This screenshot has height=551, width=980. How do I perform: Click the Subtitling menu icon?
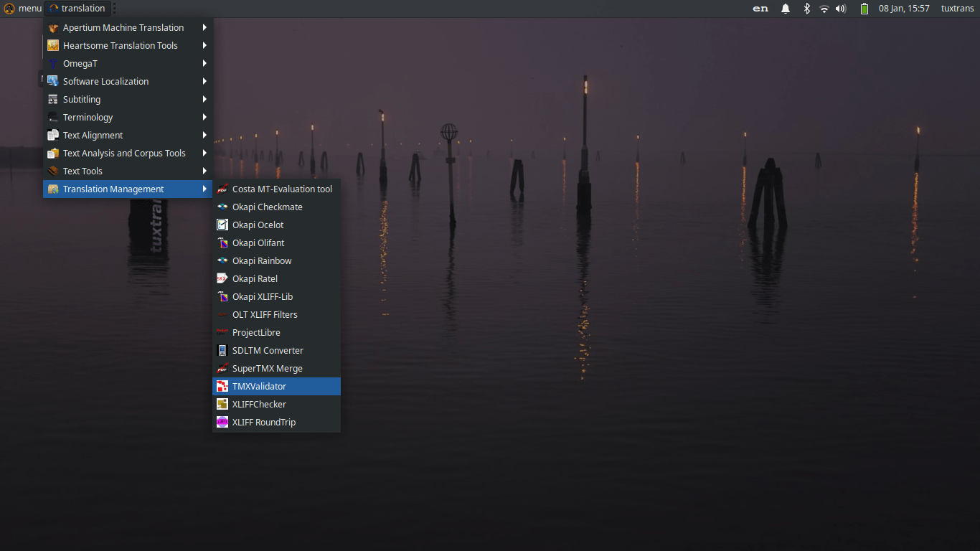pyautogui.click(x=53, y=100)
